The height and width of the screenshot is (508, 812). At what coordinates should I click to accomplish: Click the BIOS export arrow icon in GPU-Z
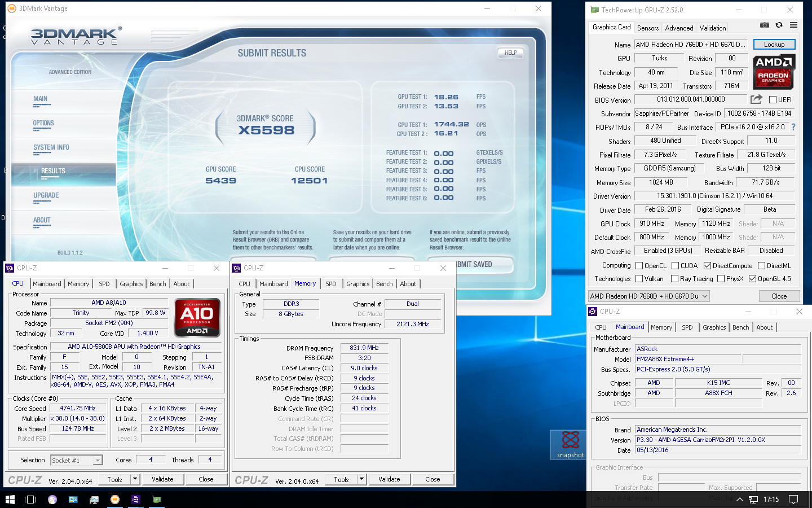tap(756, 99)
